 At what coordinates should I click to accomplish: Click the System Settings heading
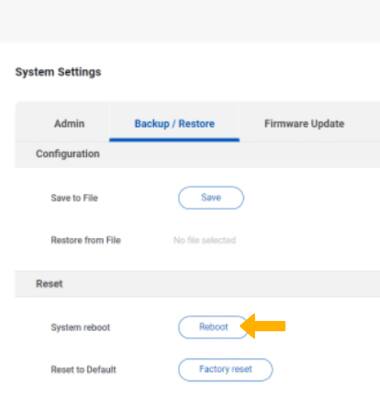click(58, 72)
